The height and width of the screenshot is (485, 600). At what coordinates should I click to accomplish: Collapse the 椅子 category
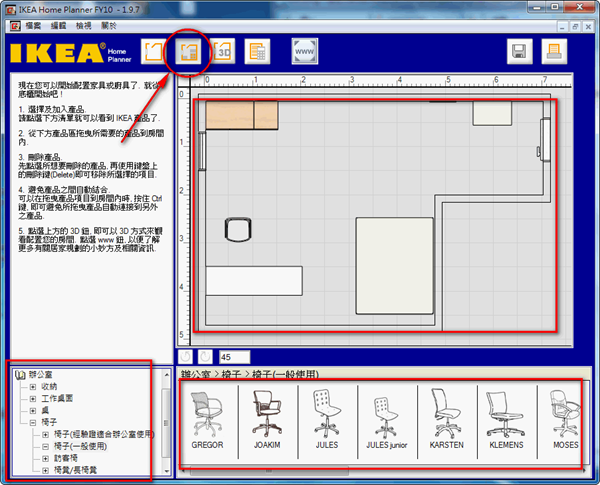click(x=33, y=423)
